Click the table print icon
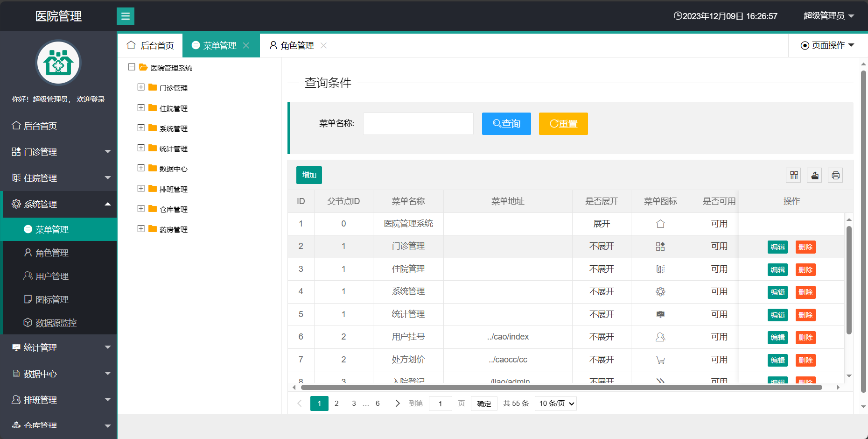The width and height of the screenshot is (868, 439). coord(835,175)
